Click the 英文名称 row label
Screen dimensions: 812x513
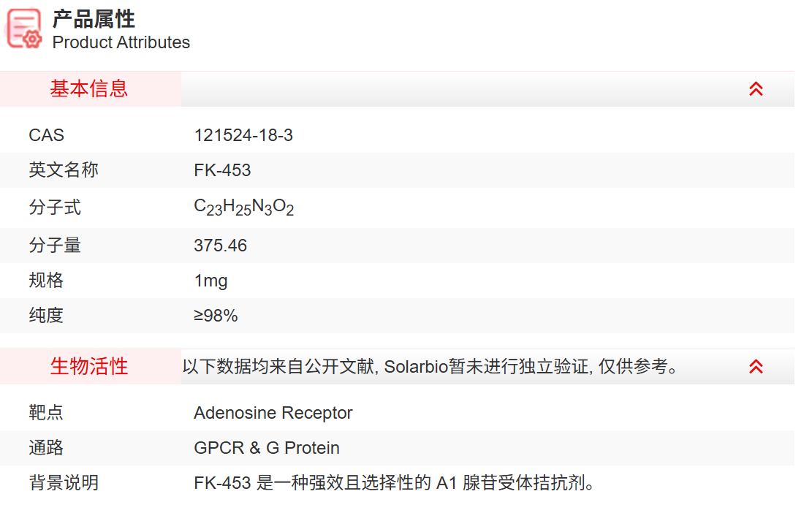64,170
